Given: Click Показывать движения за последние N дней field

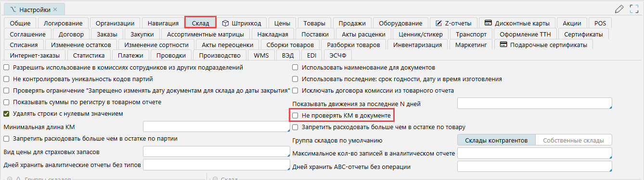Looking at the screenshot, I should [534, 103].
